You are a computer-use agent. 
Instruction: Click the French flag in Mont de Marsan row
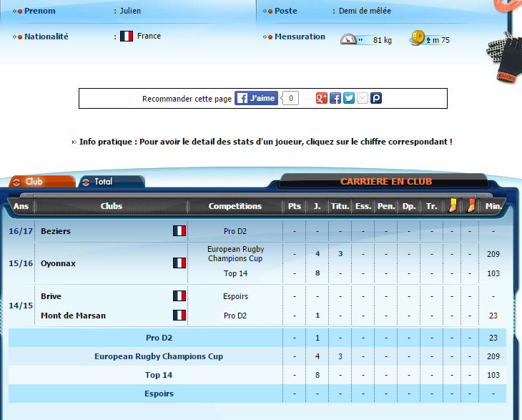point(179,315)
